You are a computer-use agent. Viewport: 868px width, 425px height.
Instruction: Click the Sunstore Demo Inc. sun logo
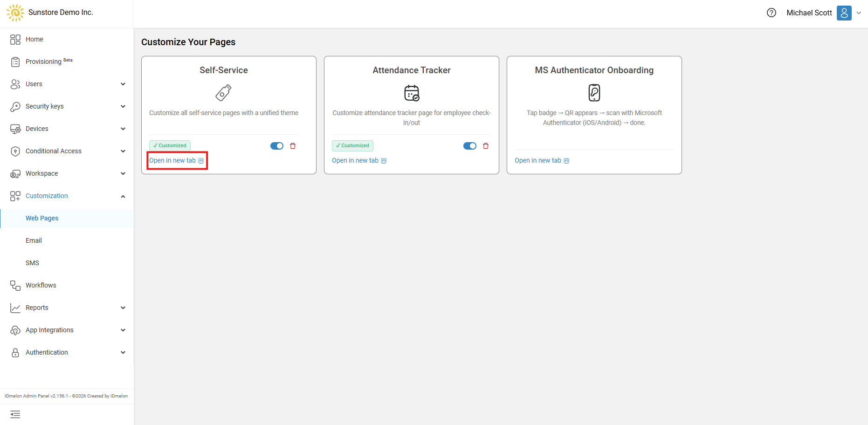[x=15, y=13]
